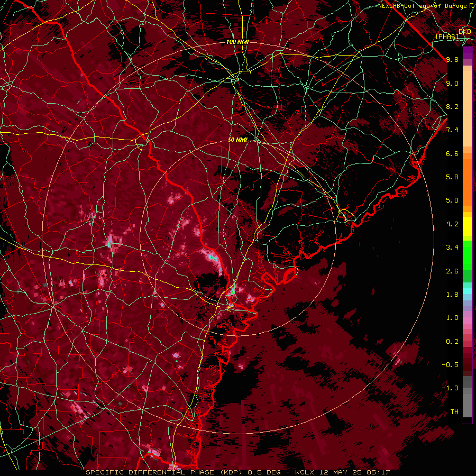
Task: Click the TH threshold label
Action: pyautogui.click(x=454, y=412)
